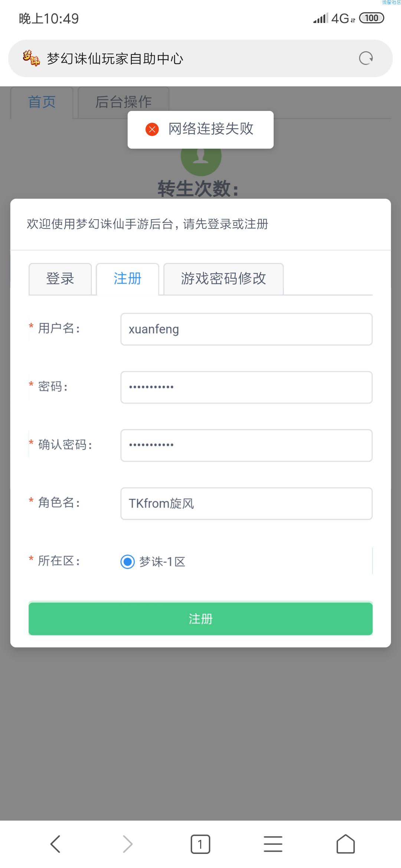Image resolution: width=401 pixels, height=868 pixels.
Task: Tap the browser reload icon
Action: tap(366, 58)
